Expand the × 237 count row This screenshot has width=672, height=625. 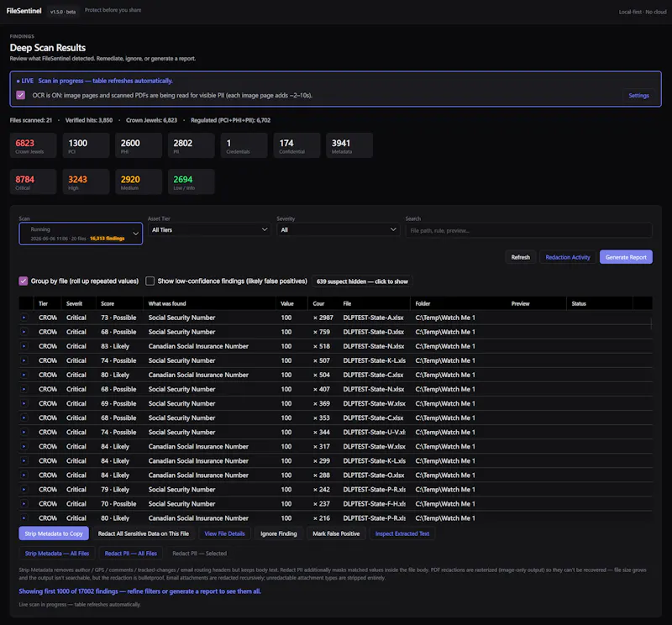tap(24, 504)
